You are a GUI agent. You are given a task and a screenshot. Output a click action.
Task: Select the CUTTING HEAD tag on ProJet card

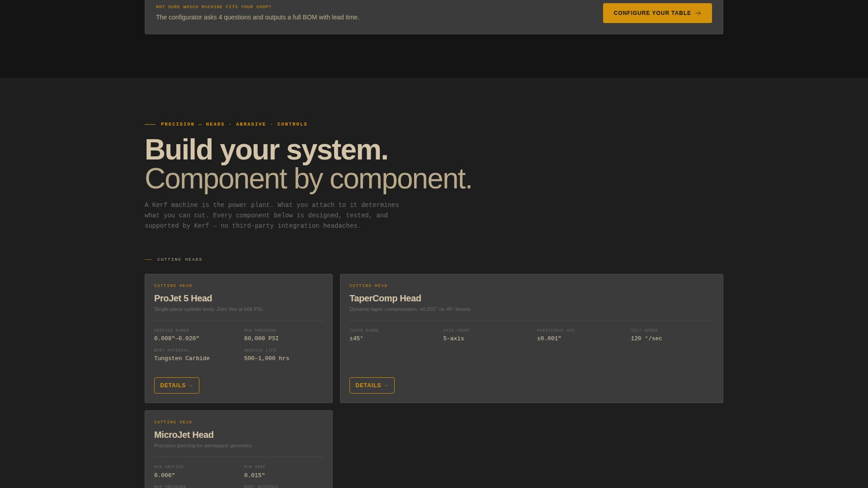point(173,286)
